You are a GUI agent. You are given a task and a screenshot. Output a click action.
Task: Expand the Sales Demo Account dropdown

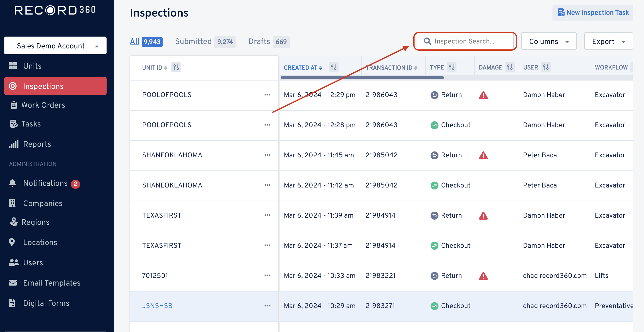pyautogui.click(x=55, y=45)
